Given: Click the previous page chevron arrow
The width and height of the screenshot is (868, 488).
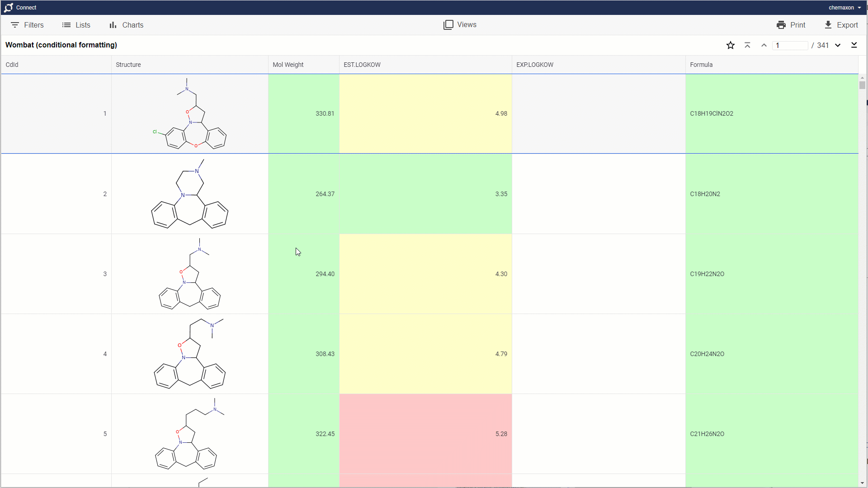Looking at the screenshot, I should [x=764, y=45].
